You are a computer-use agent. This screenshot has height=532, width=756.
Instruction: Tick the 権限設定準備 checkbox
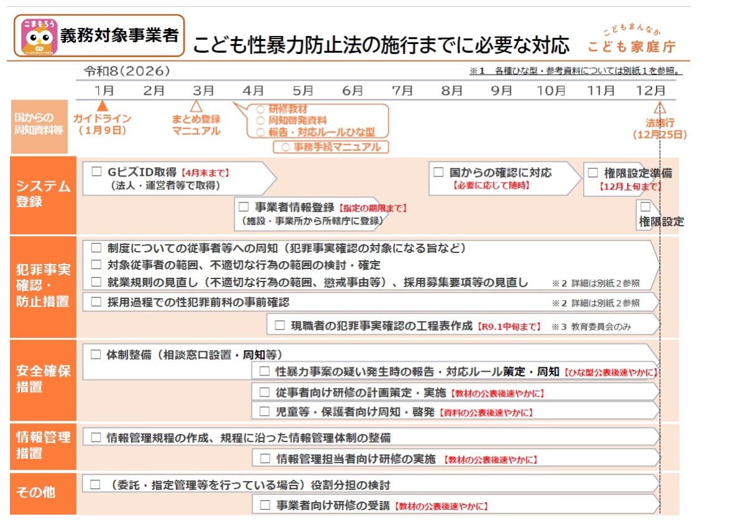click(x=593, y=173)
